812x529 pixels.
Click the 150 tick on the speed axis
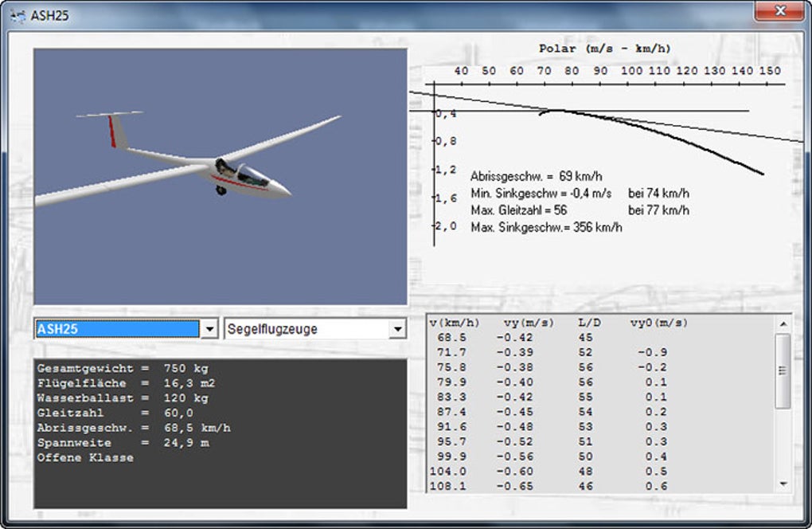point(770,71)
